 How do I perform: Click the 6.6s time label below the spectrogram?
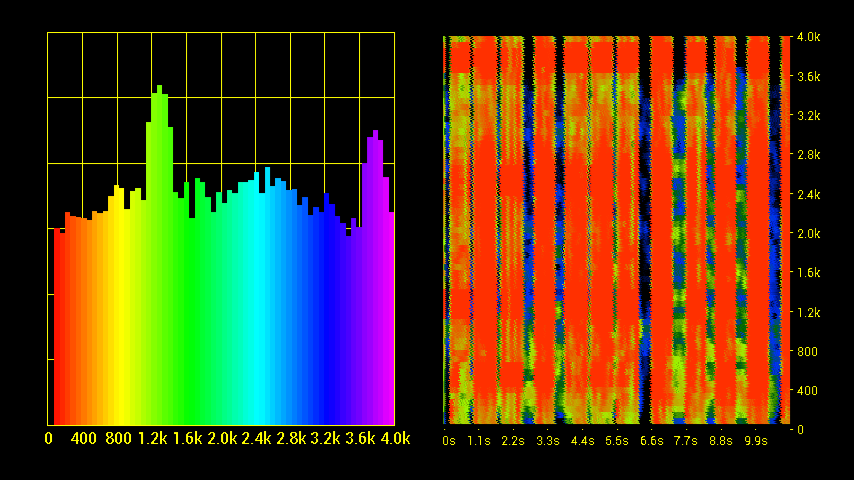651,441
